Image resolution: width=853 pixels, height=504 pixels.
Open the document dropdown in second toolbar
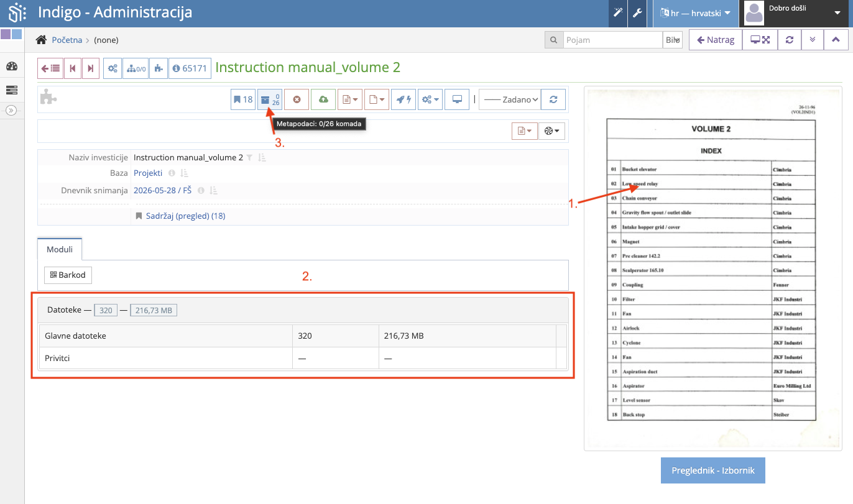(x=525, y=131)
